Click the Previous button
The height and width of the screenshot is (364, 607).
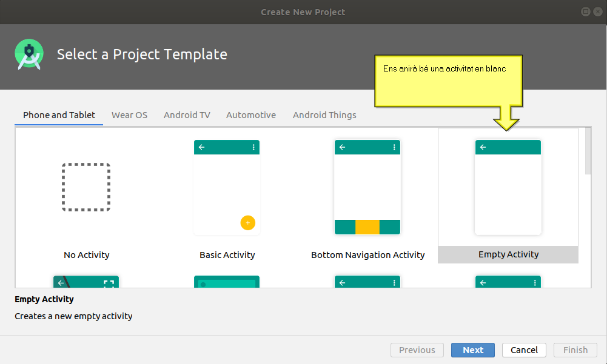point(417,350)
